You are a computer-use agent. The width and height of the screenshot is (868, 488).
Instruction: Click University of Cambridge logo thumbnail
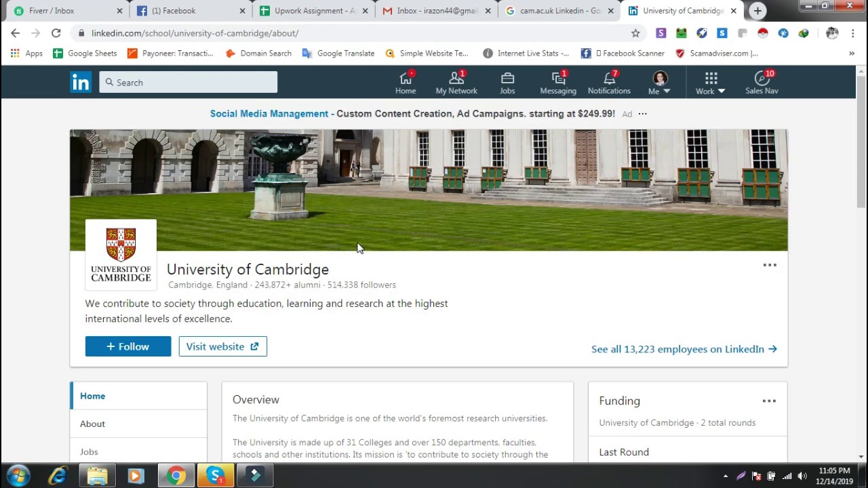(121, 255)
